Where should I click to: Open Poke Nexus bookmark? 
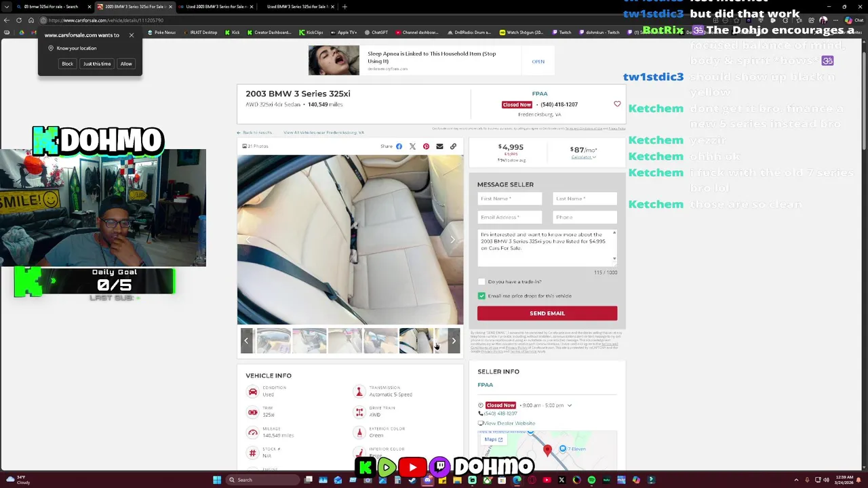(x=161, y=32)
